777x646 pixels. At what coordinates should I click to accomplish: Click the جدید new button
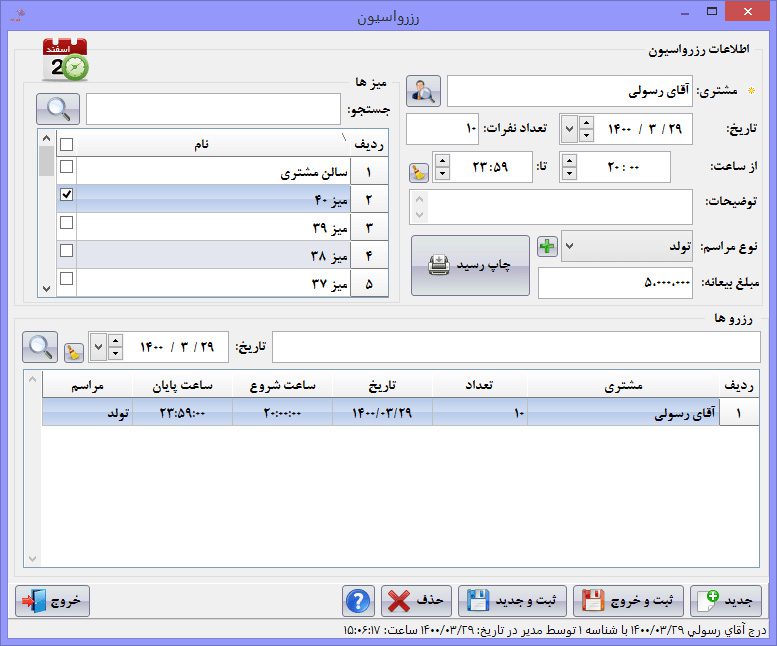pos(726,601)
